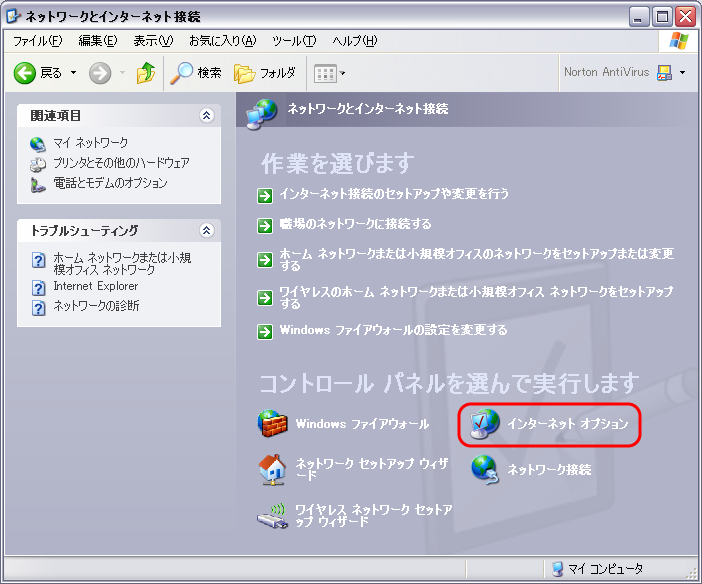Image resolution: width=702 pixels, height=584 pixels.
Task: Click arrow icon for firewall settings task
Action: pos(265,332)
